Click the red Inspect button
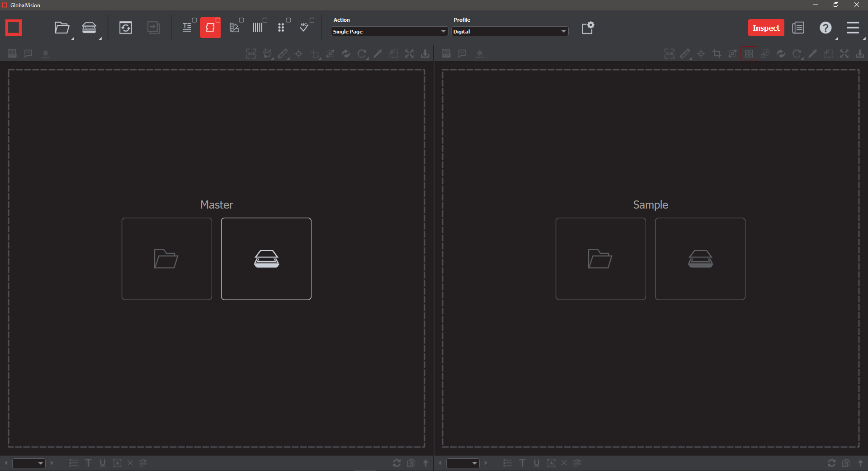Image resolution: width=868 pixels, height=471 pixels. click(x=766, y=28)
